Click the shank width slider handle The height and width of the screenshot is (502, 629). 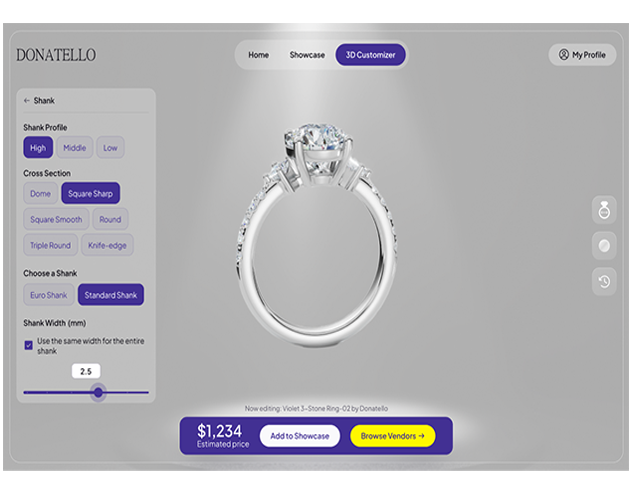pos(98,392)
